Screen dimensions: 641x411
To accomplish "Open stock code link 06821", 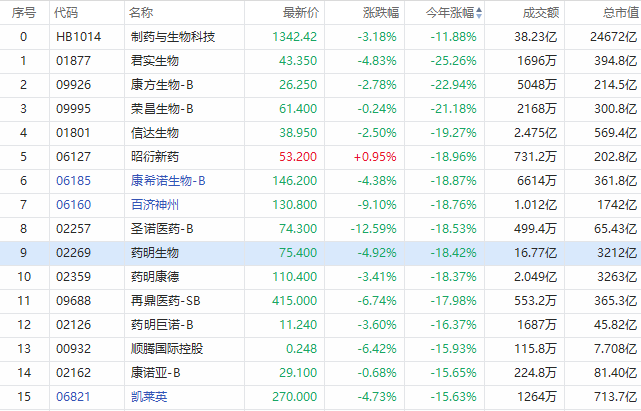I will coord(74,397).
